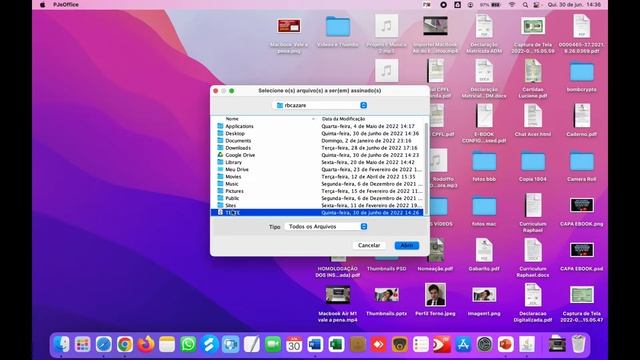Select the Documents folder row
Screen dimensions: 640x360
pos(318,140)
